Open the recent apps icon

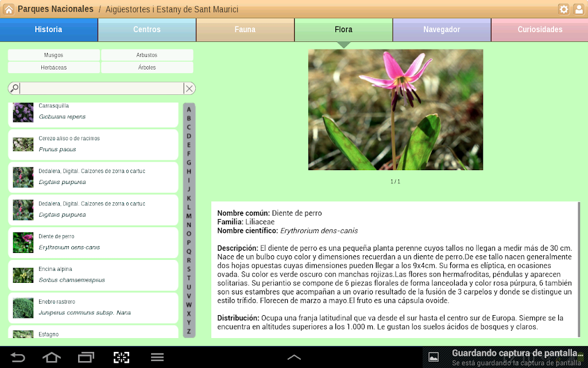coord(86,357)
